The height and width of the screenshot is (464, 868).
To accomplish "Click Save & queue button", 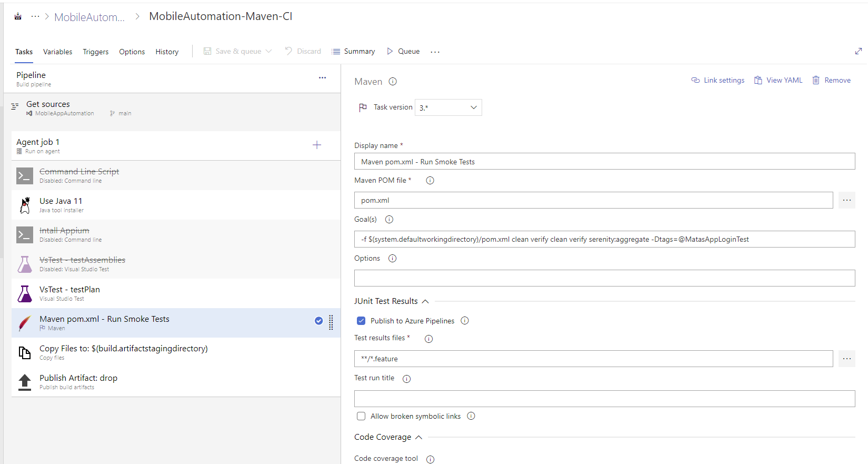I will [x=238, y=51].
